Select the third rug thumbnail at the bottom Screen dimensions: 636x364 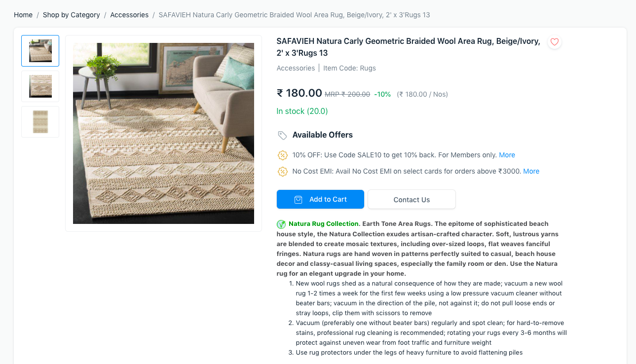click(x=40, y=121)
